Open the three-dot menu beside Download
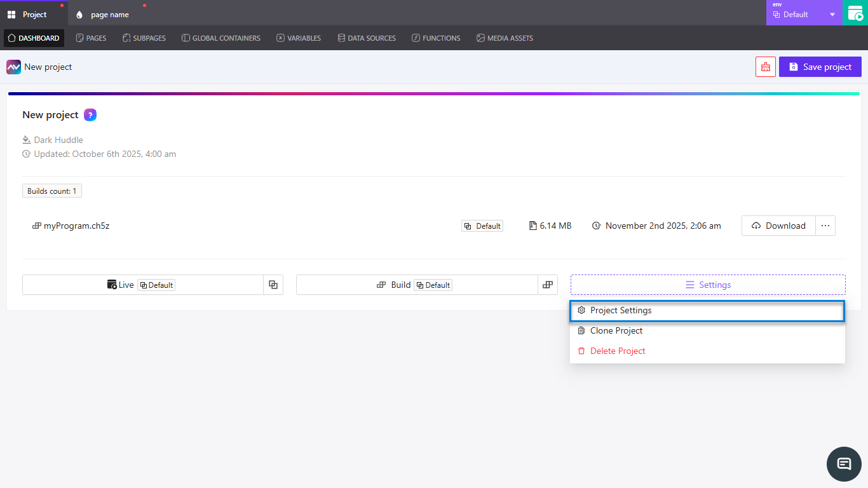The image size is (868, 488). [825, 226]
